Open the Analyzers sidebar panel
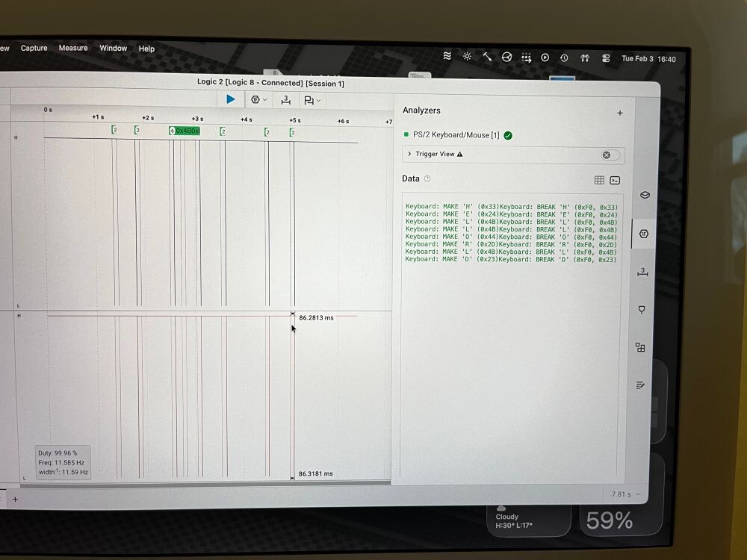Viewport: 747px width, 560px height. [642, 234]
